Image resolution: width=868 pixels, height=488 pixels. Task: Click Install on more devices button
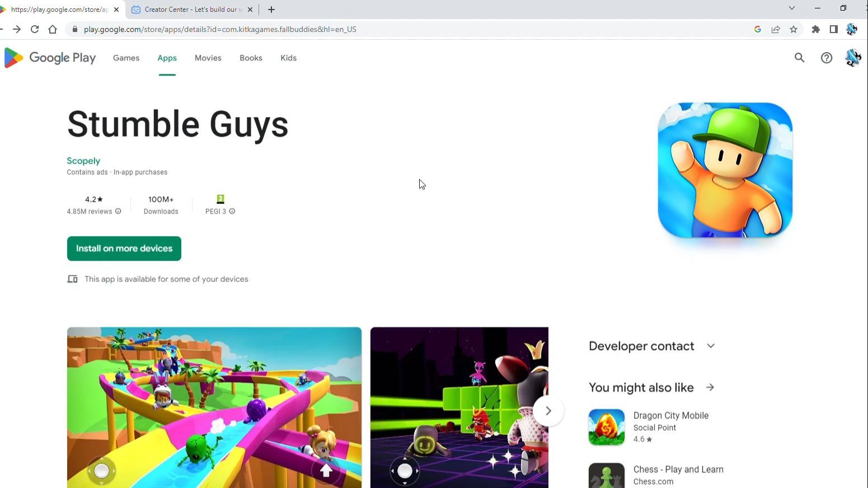124,248
